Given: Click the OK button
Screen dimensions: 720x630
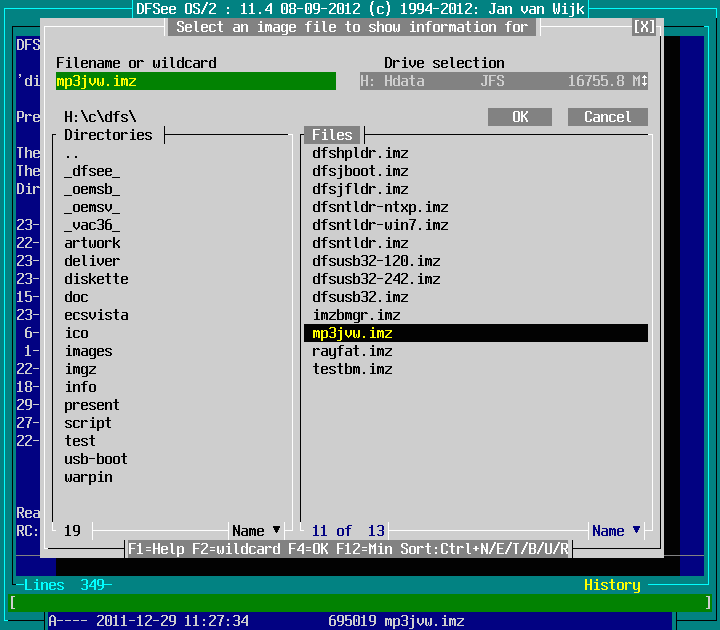Looking at the screenshot, I should point(520,117).
